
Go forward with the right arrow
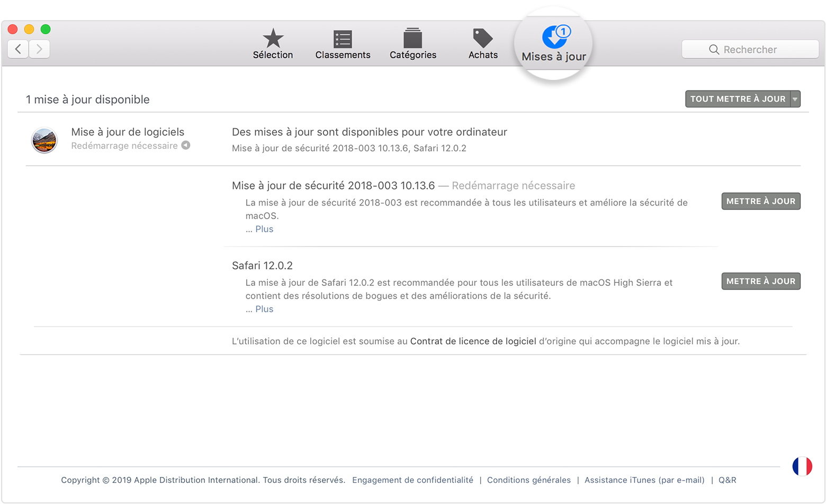(39, 49)
